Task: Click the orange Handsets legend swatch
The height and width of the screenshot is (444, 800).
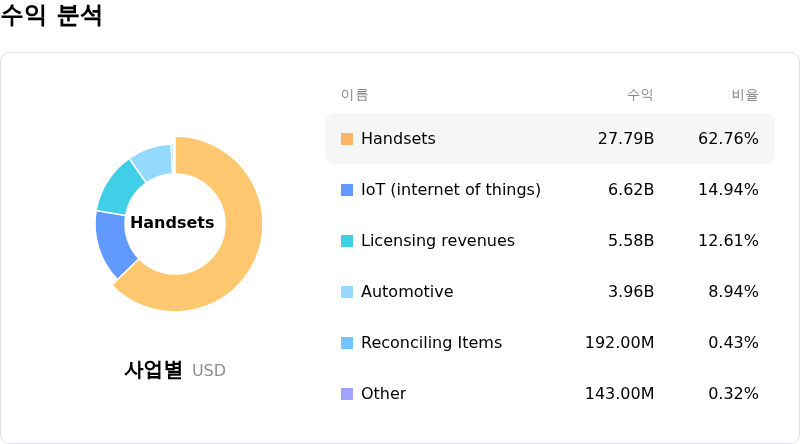Action: 347,139
